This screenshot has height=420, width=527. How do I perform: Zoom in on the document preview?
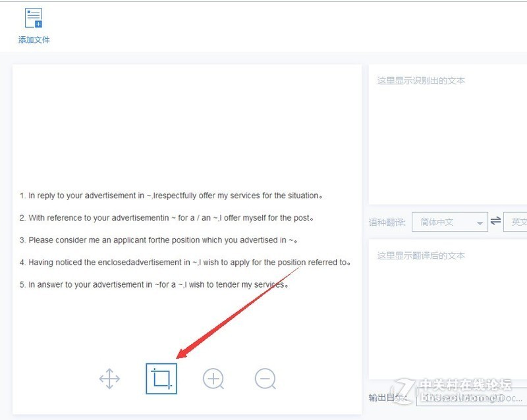tap(213, 379)
